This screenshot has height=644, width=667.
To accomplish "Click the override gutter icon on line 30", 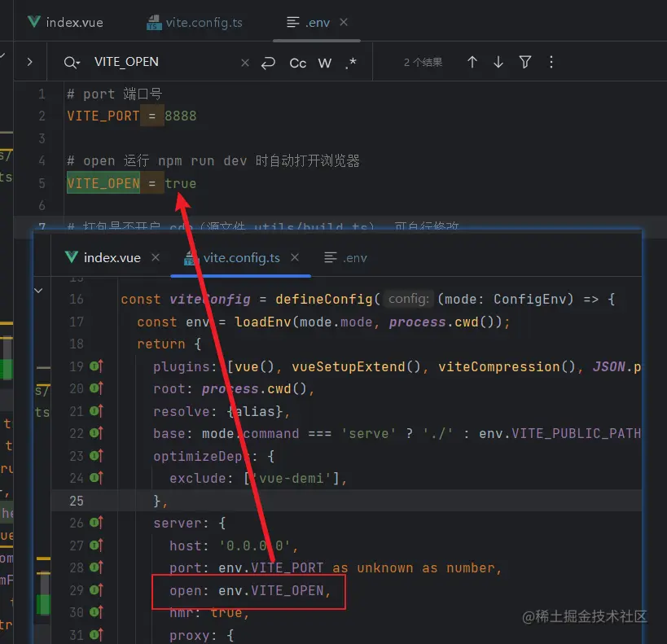I will (97, 611).
